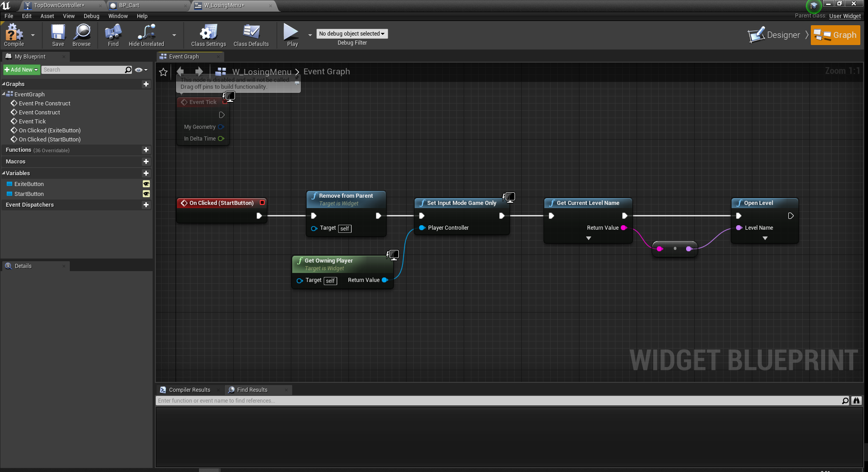Add a new macro with plus icon
This screenshot has height=472, width=868.
click(x=146, y=162)
